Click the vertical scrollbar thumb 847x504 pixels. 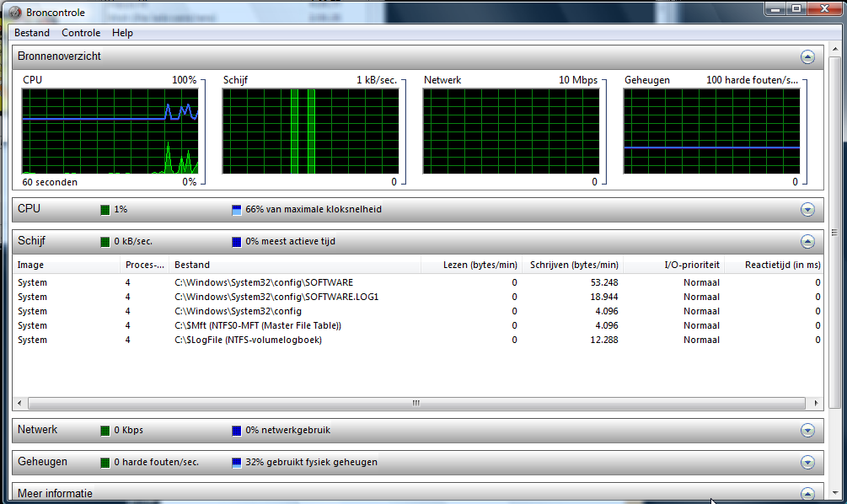pyautogui.click(x=835, y=233)
